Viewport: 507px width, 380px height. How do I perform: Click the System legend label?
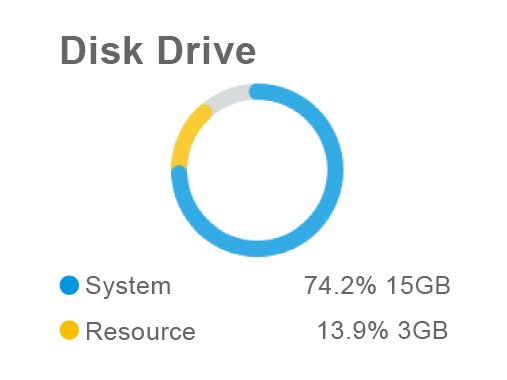(x=128, y=286)
